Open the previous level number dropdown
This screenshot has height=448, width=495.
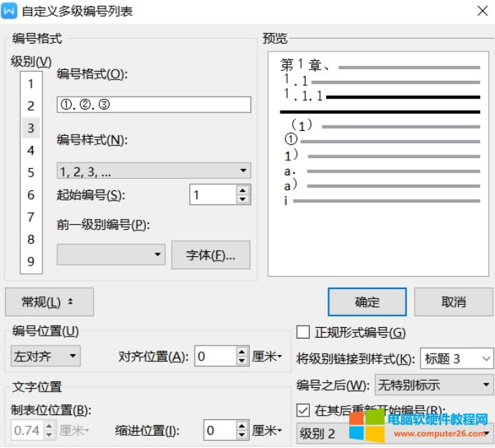click(111, 255)
